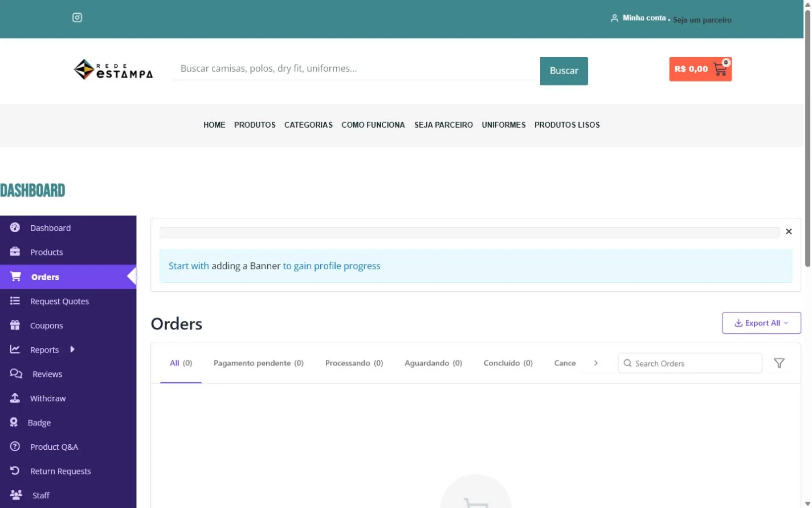Open the Instagram icon link
This screenshot has width=812, height=508.
coord(77,18)
